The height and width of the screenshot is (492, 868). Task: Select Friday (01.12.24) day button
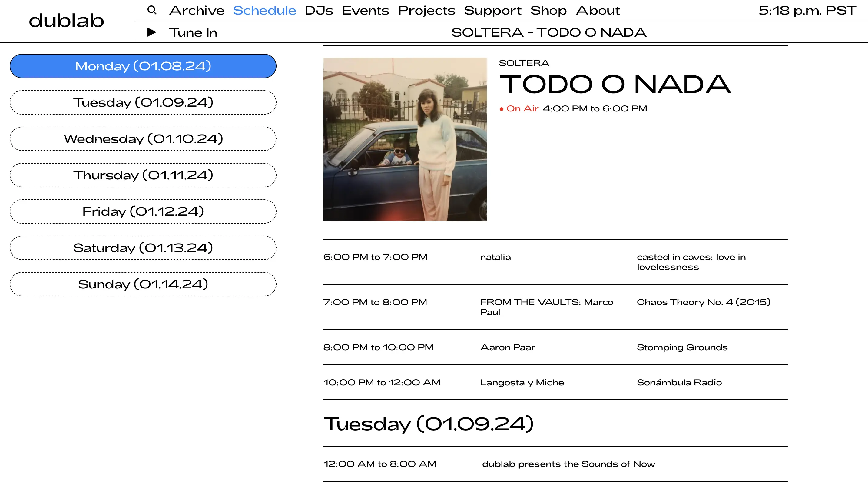[143, 211]
